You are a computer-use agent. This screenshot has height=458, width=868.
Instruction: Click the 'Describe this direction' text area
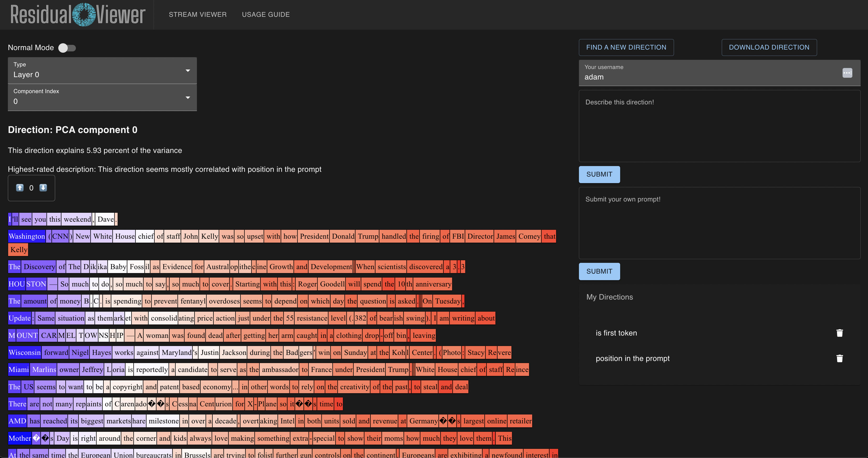tap(719, 126)
